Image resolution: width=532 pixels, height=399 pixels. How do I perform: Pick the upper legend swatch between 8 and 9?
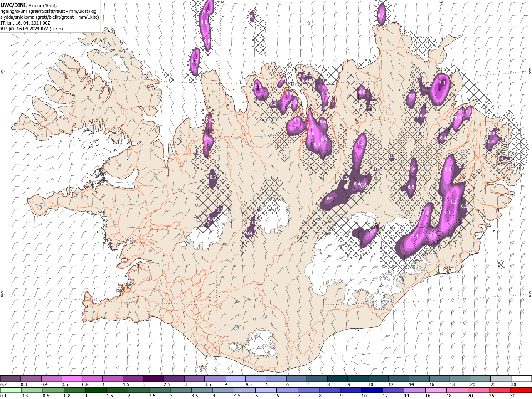(x=337, y=379)
